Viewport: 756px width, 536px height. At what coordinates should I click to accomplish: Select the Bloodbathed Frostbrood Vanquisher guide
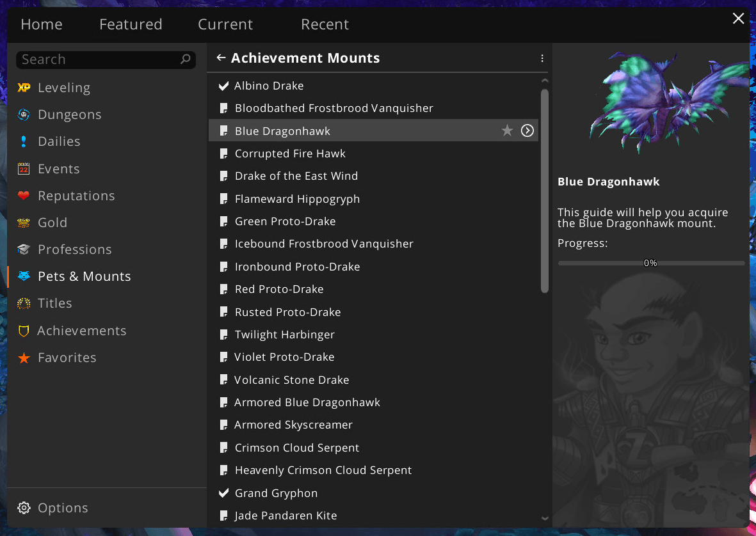pyautogui.click(x=374, y=108)
